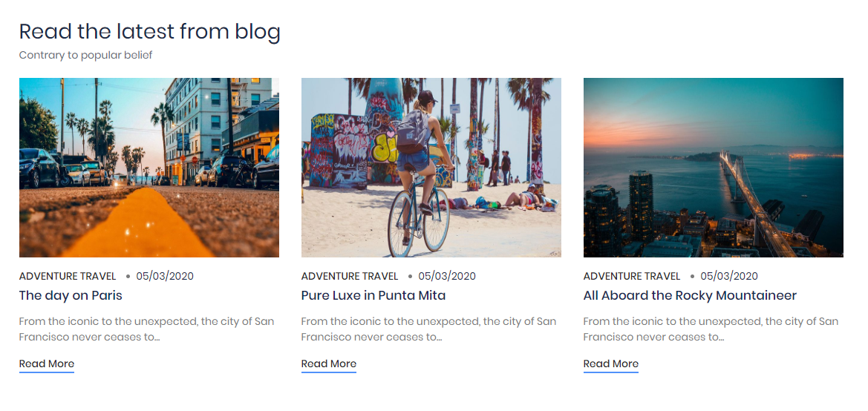Click Adventure Travel category above The day on Paris

(68, 276)
